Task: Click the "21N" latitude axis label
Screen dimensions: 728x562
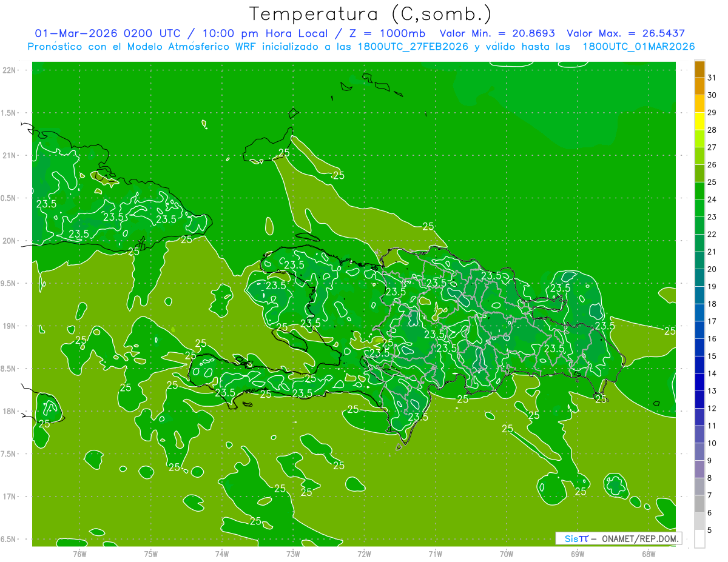Action: tap(9, 156)
